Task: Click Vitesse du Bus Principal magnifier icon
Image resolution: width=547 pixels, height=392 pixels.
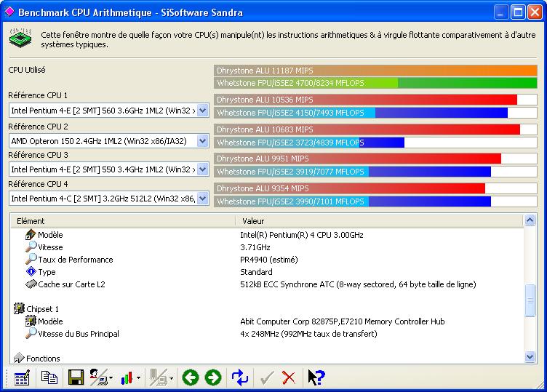Action: (31, 333)
